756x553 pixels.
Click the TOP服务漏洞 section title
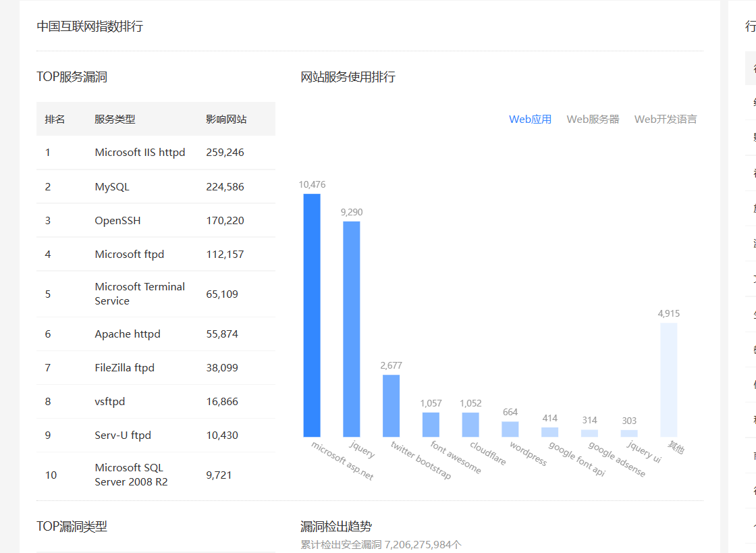pyautogui.click(x=72, y=77)
